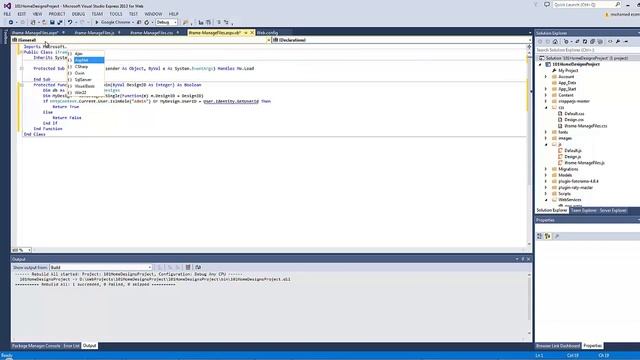
Task: Switch to iframe-ManageFiles.css editor tab
Action: point(151,33)
